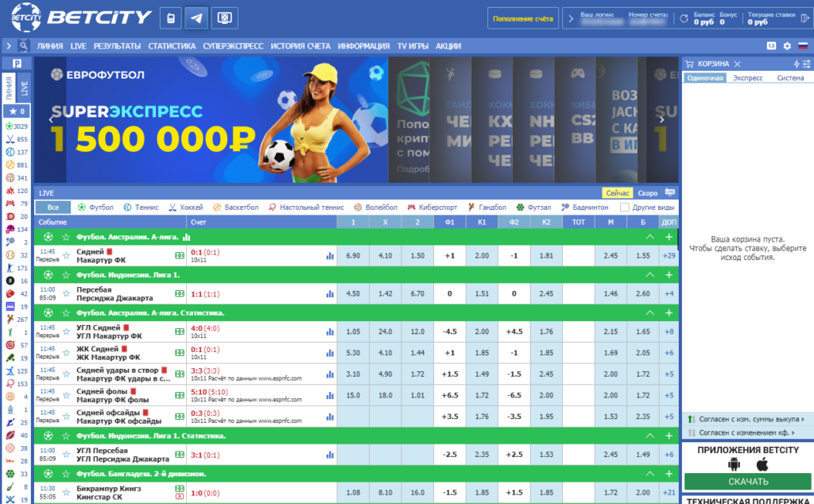Select darts sport icon with 57
Image resolution: width=814 pixels, height=504 pixels.
click(x=10, y=345)
